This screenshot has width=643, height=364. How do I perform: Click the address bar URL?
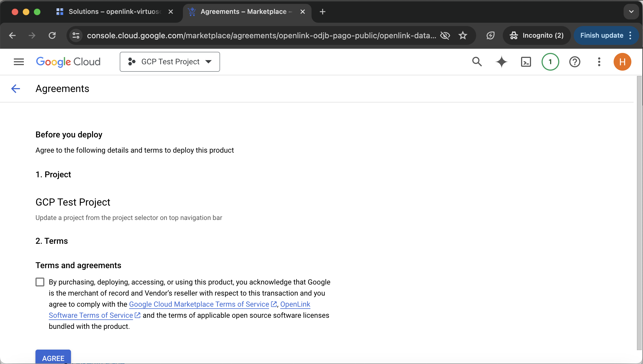[x=261, y=35]
